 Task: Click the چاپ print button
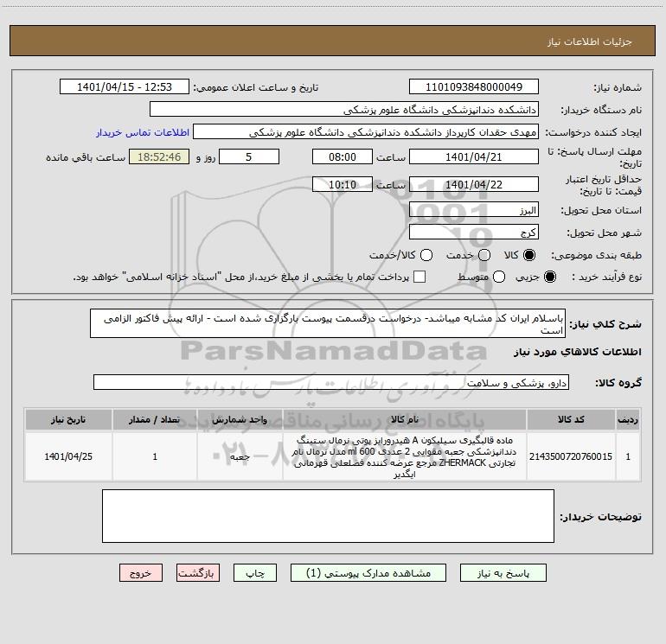pos(255,573)
